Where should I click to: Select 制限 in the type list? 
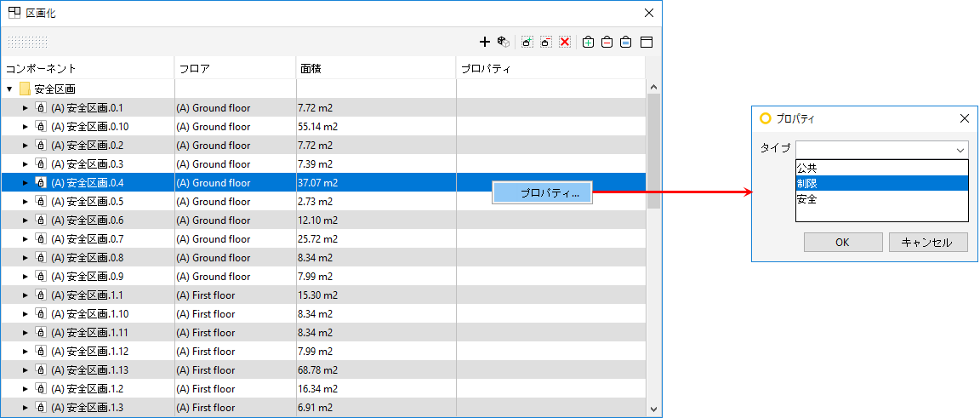point(881,183)
